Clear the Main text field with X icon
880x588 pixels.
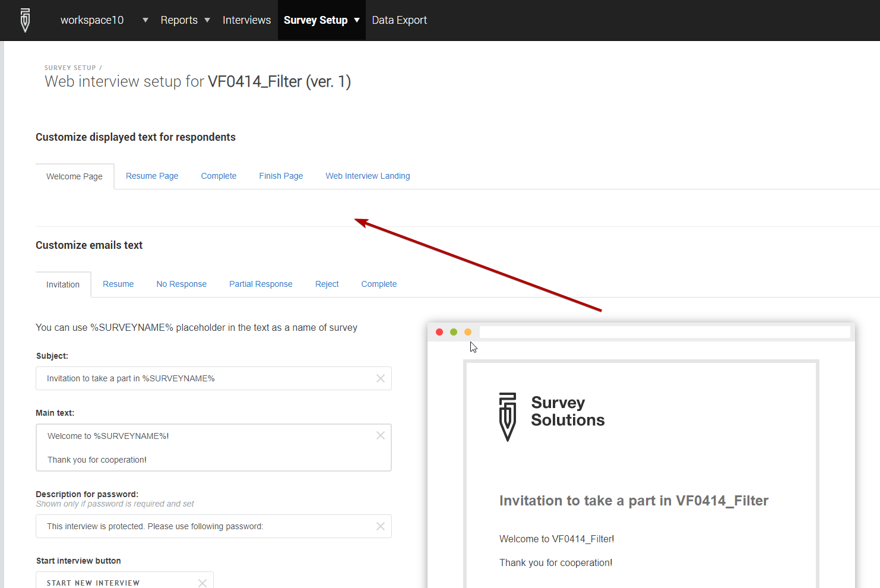(381, 435)
